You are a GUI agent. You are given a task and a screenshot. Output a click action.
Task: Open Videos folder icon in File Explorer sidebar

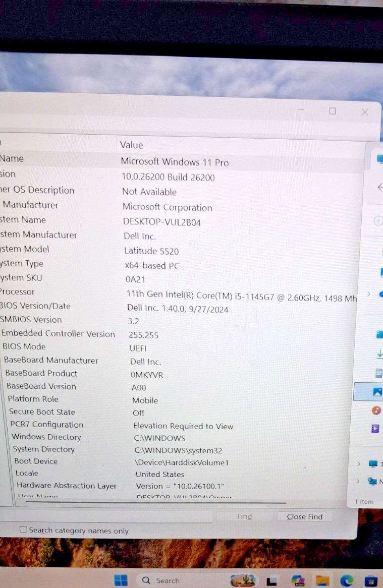point(375,428)
